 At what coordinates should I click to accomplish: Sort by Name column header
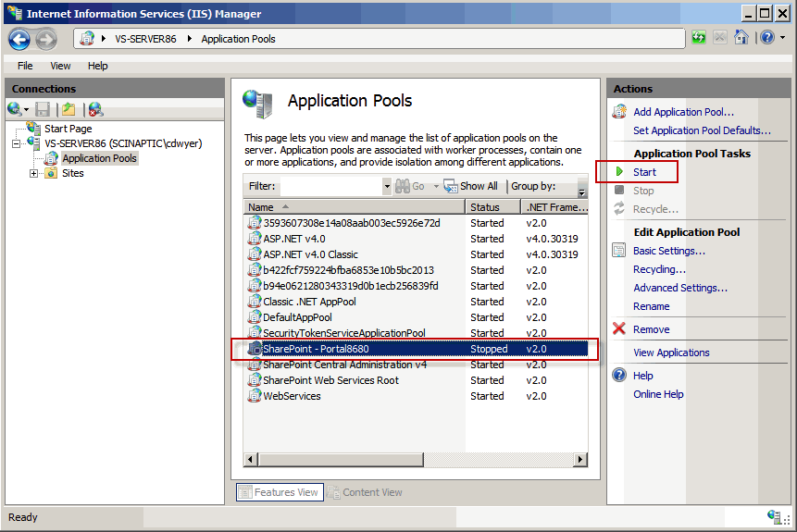tap(355, 207)
